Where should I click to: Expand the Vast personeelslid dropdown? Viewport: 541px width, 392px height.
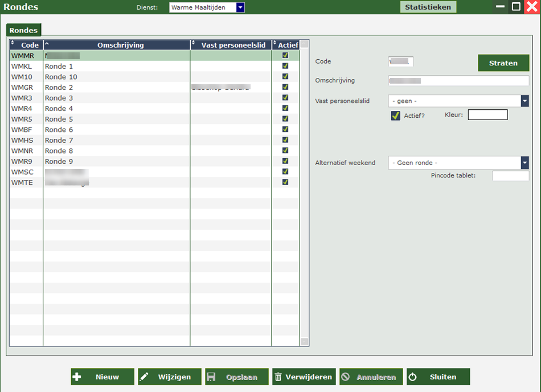[x=524, y=101]
